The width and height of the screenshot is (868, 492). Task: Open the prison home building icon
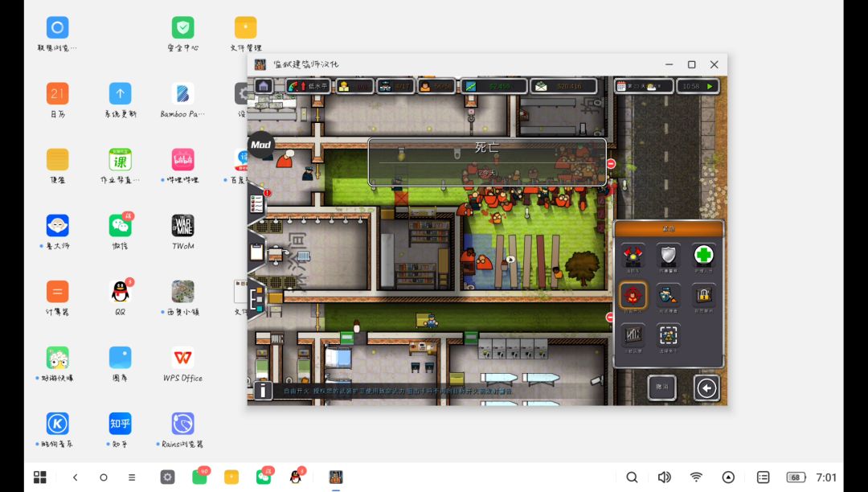(x=263, y=86)
